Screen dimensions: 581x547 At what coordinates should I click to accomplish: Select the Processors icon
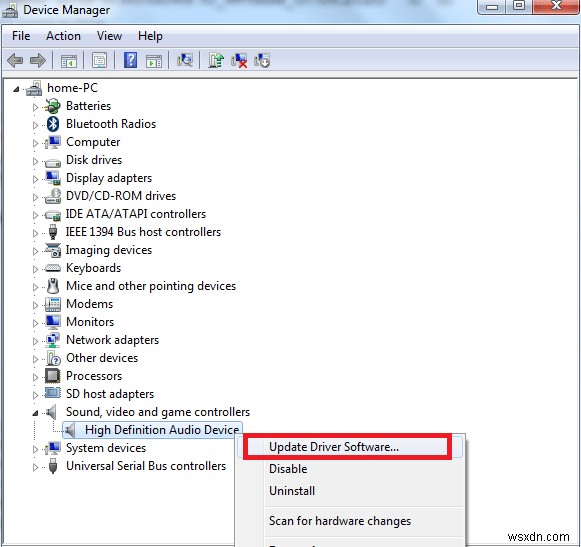pyautogui.click(x=53, y=376)
